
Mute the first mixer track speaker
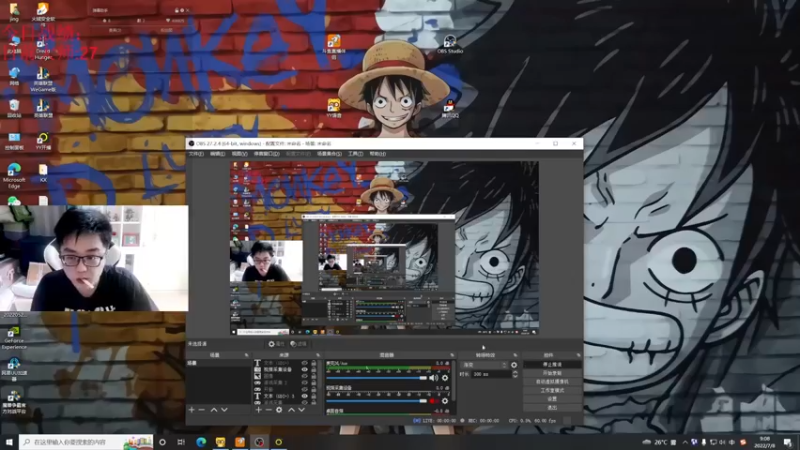click(433, 378)
